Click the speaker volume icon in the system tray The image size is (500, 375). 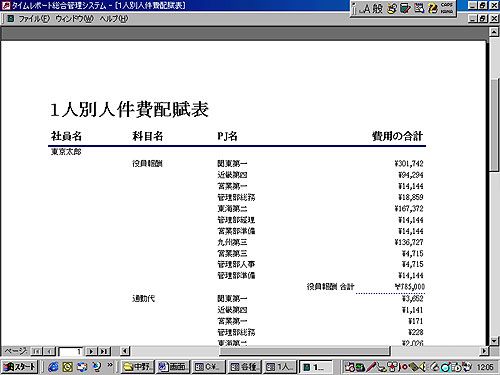click(x=422, y=367)
